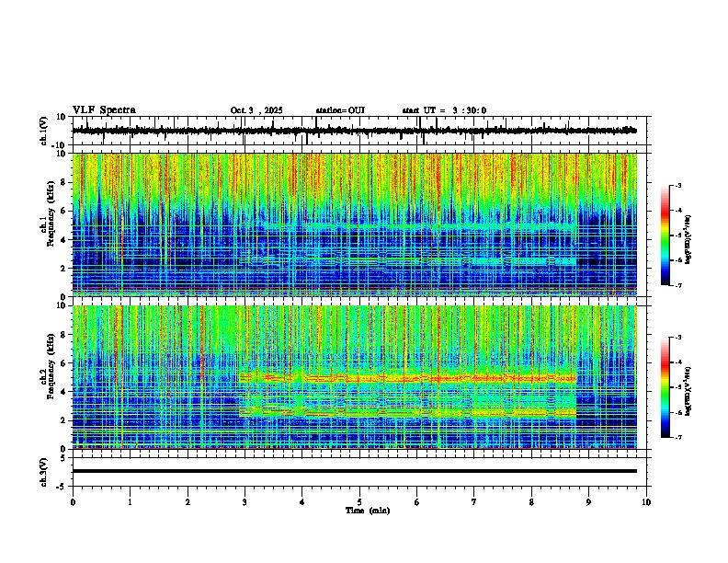This screenshot has width=728, height=563.
Task: Click the "ch.3(V)" axis label
Action: 45,472
